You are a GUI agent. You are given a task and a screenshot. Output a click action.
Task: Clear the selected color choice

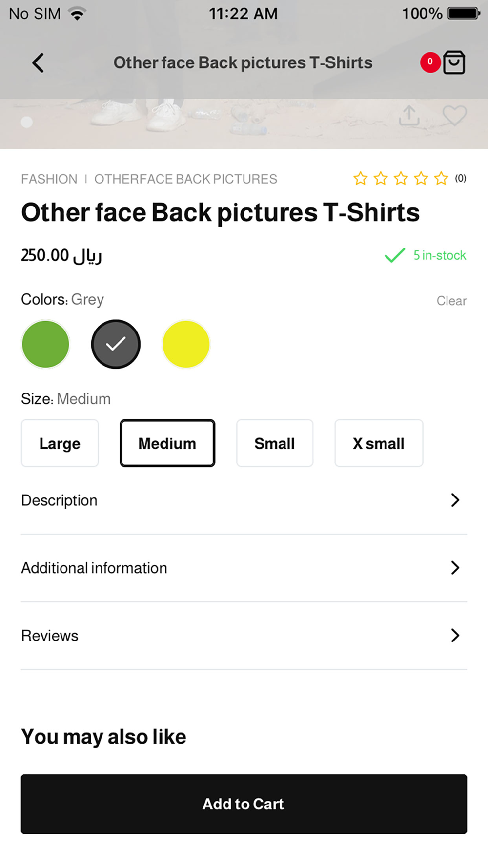(x=451, y=301)
